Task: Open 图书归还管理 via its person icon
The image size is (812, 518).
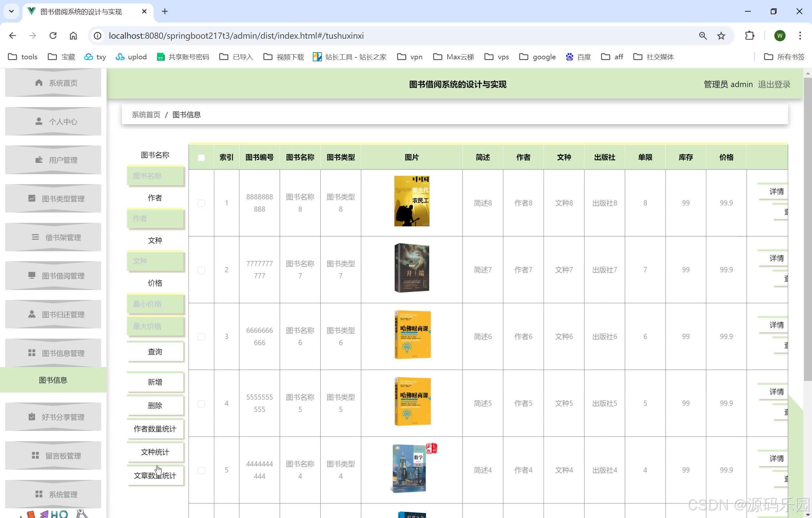Action: tap(31, 314)
